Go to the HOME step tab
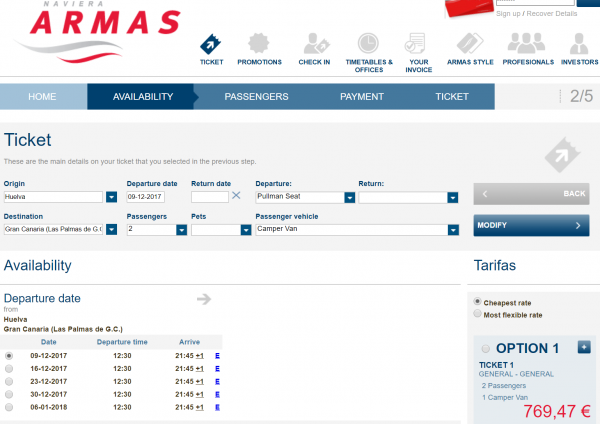This screenshot has width=600, height=424. pos(43,97)
